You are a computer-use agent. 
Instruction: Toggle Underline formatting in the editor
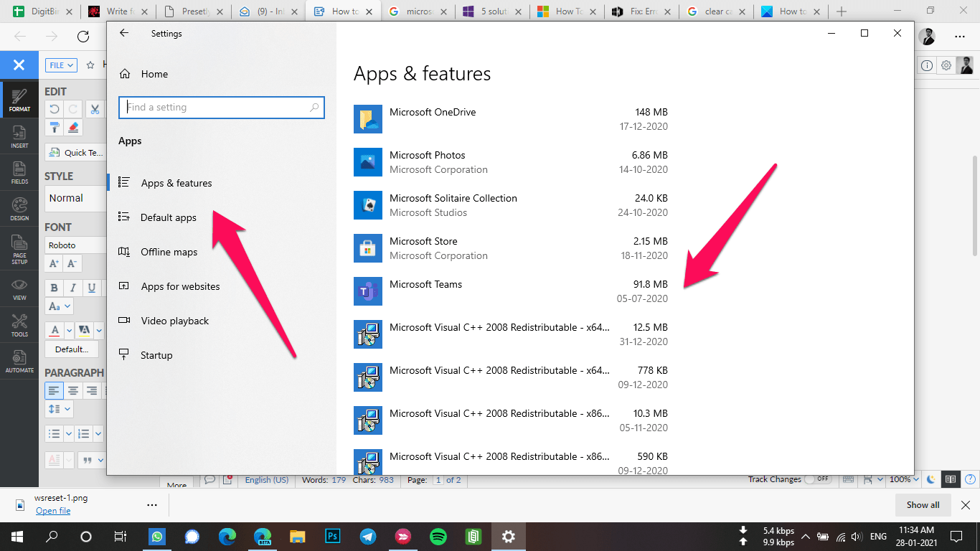[x=91, y=288]
